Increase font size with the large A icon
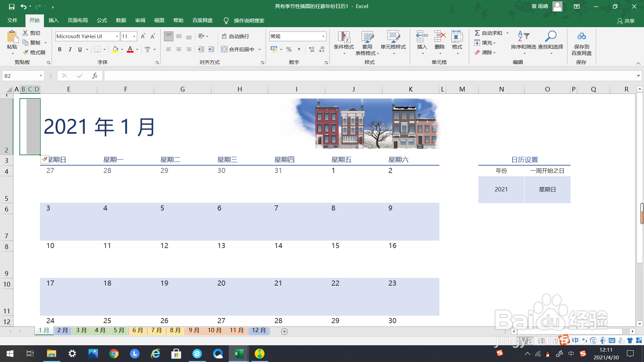 [143, 36]
